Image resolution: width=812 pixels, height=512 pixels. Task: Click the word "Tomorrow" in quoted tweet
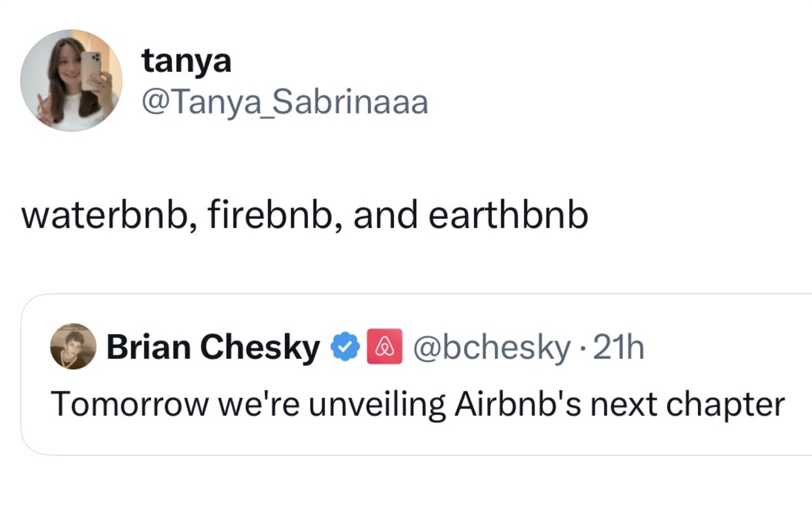(129, 404)
